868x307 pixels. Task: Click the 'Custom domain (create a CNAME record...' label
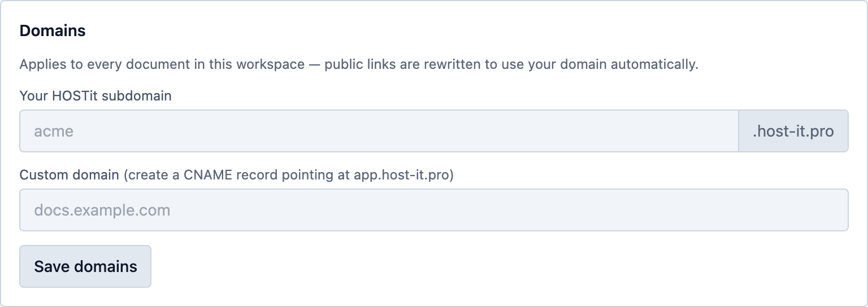pos(237,175)
